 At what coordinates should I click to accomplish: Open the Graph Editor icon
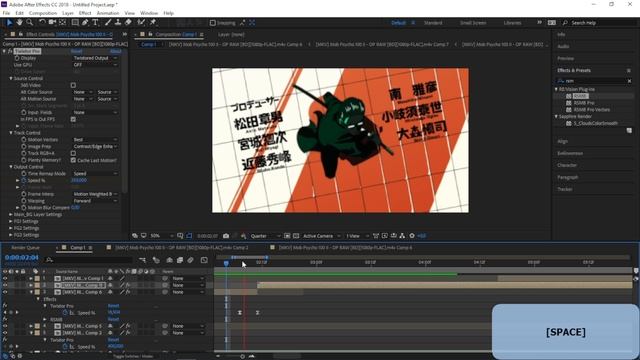204,260
